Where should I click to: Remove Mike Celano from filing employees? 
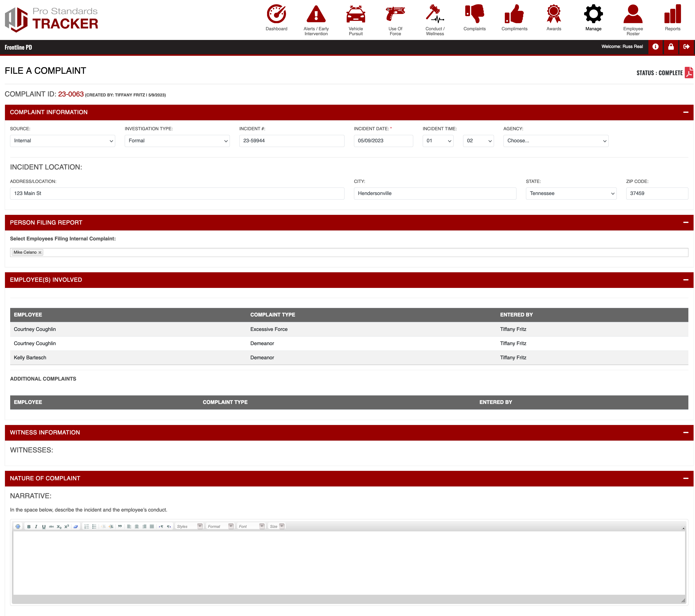tap(40, 252)
